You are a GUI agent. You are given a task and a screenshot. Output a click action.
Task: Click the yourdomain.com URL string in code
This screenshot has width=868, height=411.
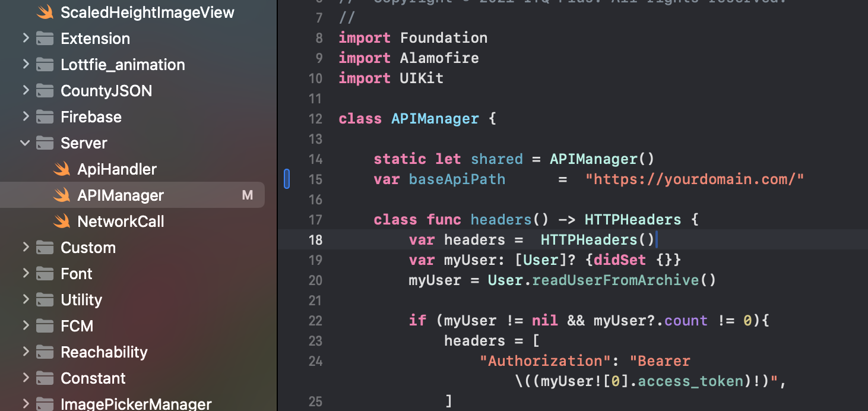coord(694,179)
